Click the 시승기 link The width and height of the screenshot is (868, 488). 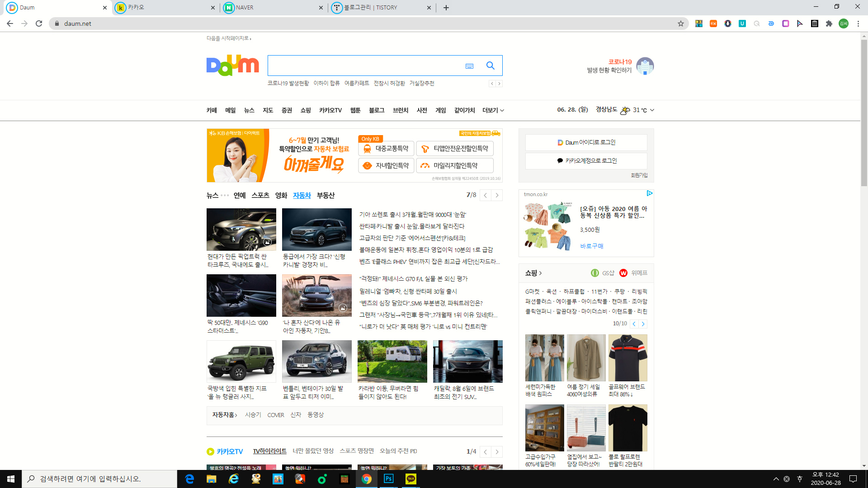(253, 415)
